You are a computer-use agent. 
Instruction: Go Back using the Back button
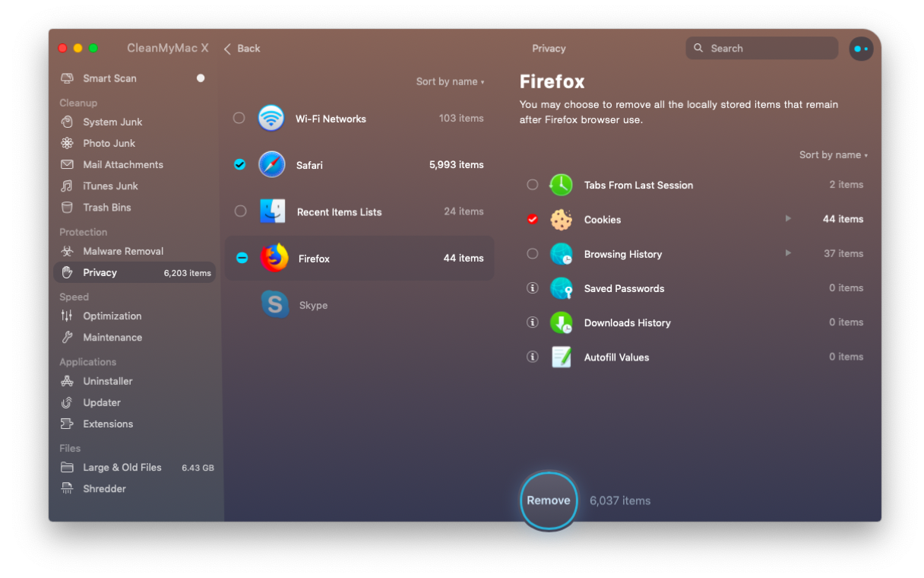[242, 49]
